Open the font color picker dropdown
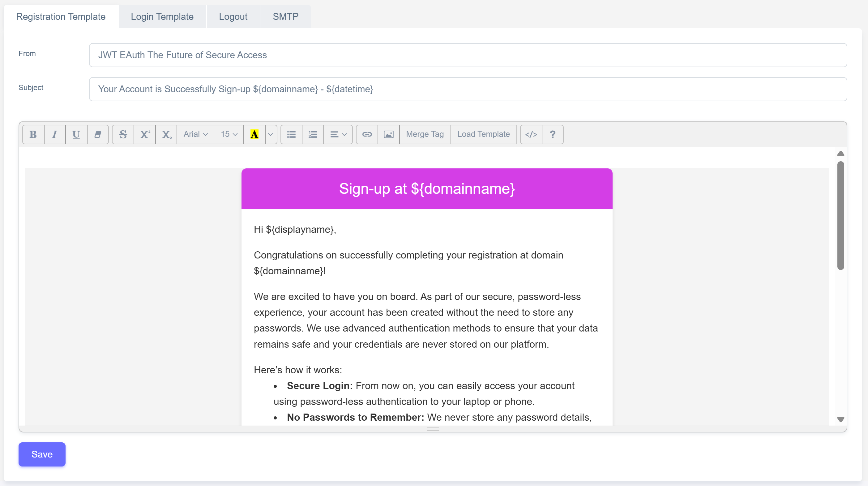 tap(270, 134)
